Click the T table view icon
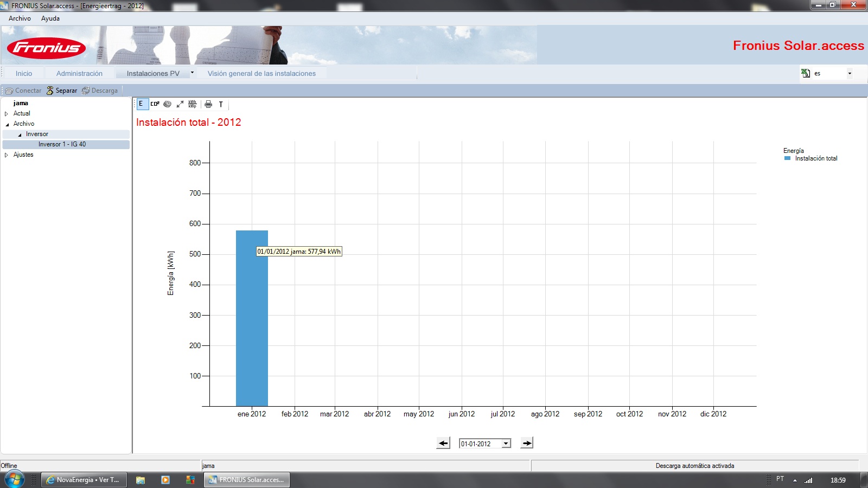Screen dimensions: 868x488 coord(221,104)
